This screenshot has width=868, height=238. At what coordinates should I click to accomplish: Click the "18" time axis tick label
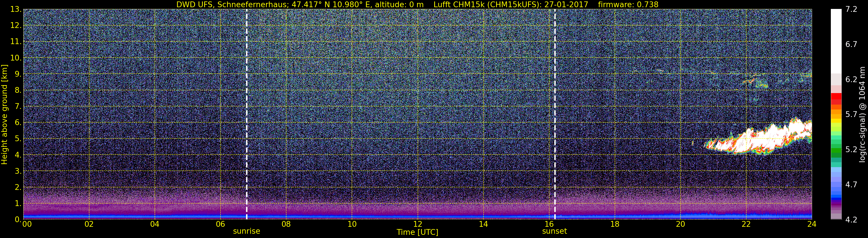[614, 224]
